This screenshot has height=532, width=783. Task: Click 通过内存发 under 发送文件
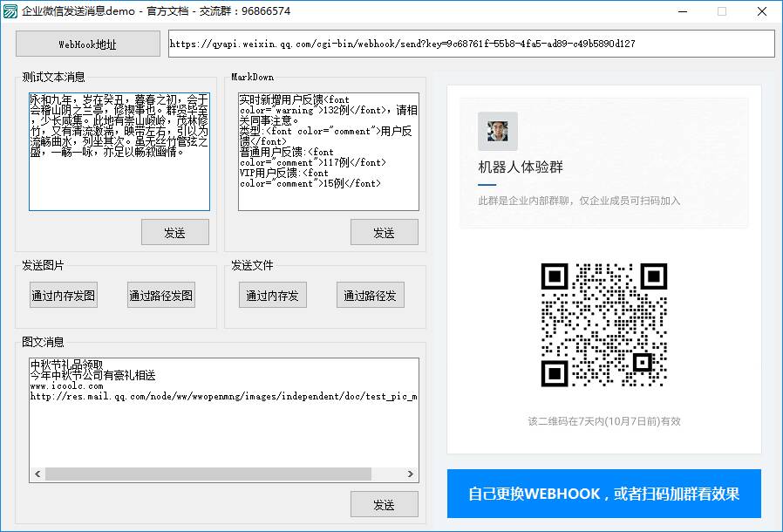coord(272,295)
